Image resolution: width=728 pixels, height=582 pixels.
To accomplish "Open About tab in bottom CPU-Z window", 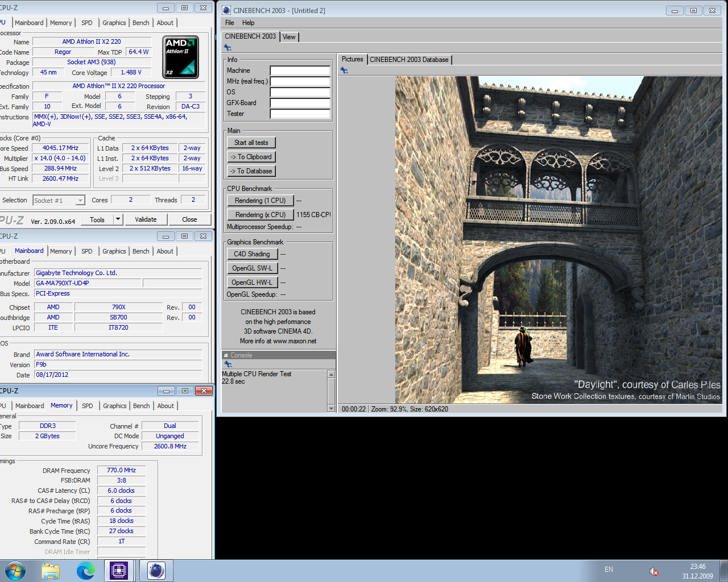I will pyautogui.click(x=166, y=406).
